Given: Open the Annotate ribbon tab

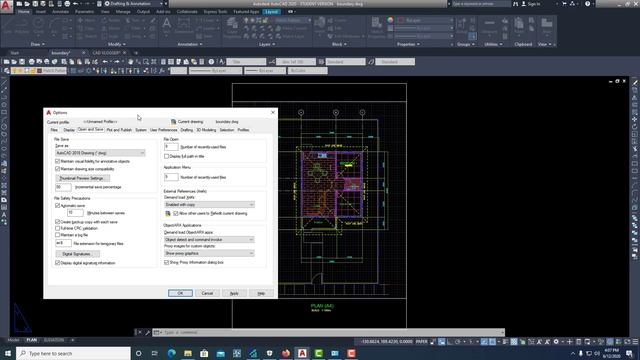Looking at the screenshot, I should coord(60,12).
